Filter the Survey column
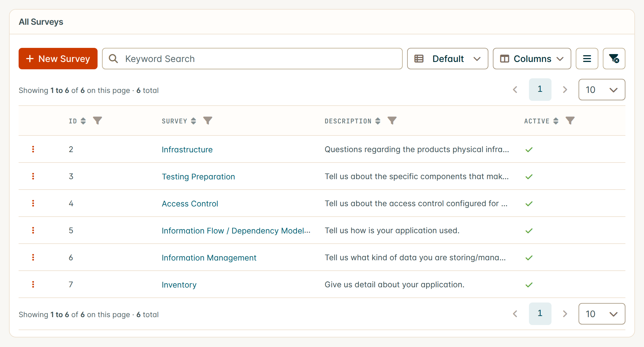644x347 pixels. coord(208,121)
